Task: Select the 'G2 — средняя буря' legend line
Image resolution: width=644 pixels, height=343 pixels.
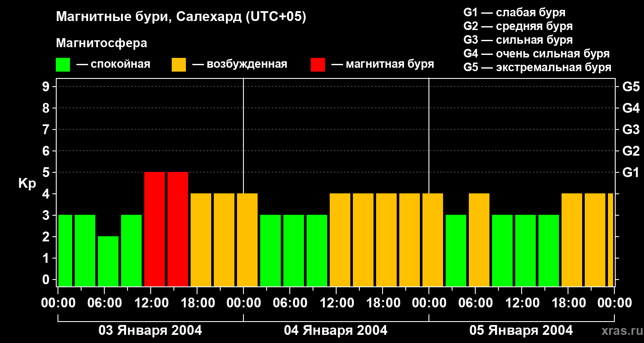Action: click(518, 26)
